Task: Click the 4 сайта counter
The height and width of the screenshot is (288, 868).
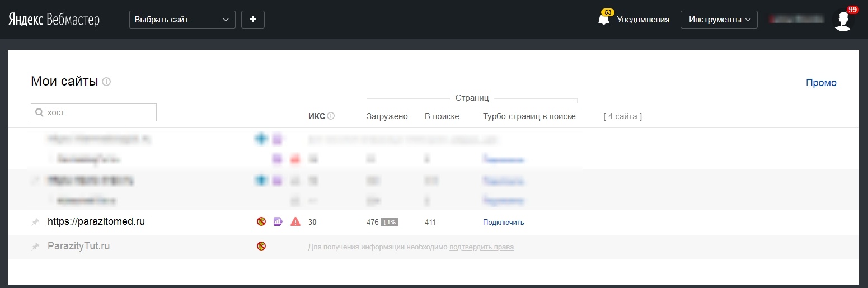Action: tap(622, 116)
